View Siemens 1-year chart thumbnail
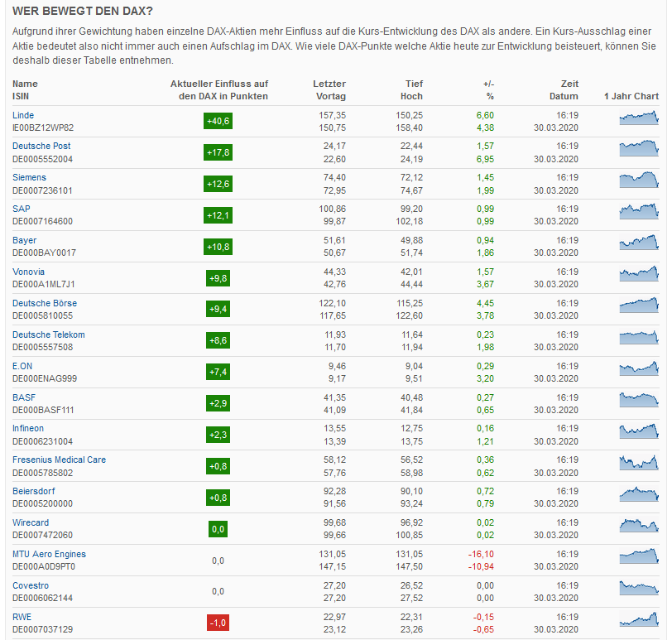672x640 pixels. tap(639, 180)
